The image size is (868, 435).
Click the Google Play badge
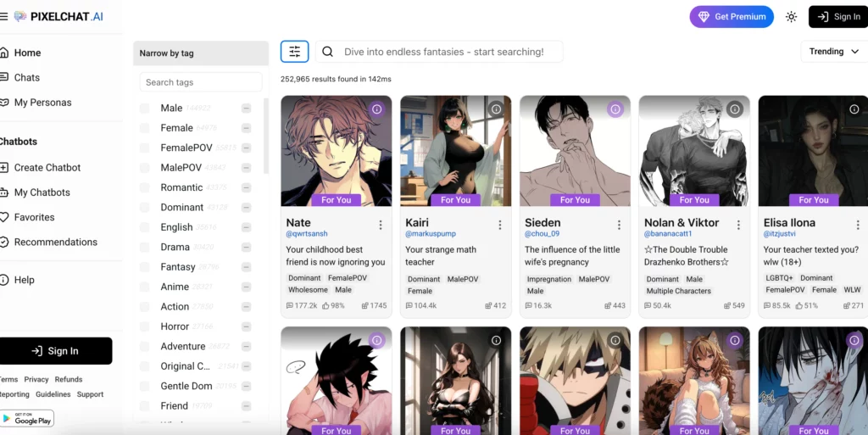[x=27, y=418]
